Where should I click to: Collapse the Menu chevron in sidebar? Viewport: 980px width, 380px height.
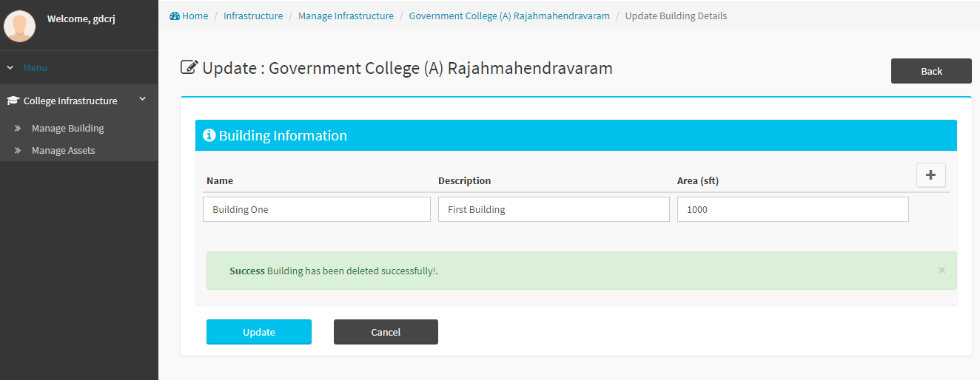pos(10,67)
